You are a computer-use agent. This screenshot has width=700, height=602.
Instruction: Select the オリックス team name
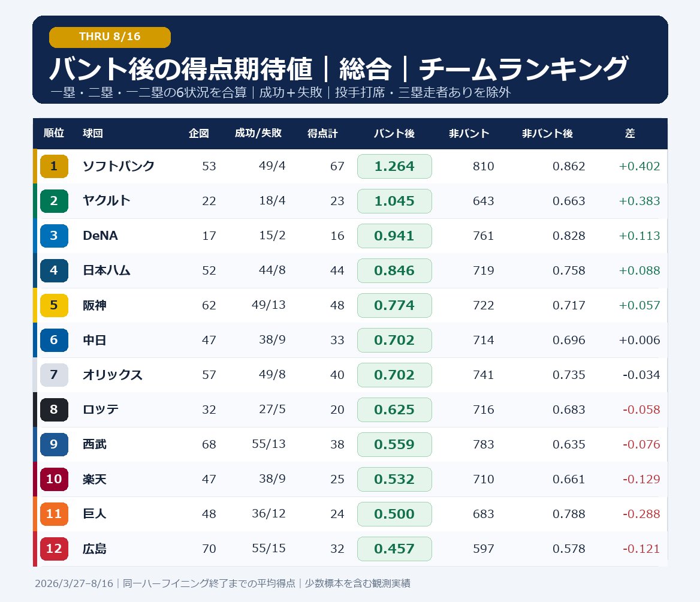pos(113,375)
